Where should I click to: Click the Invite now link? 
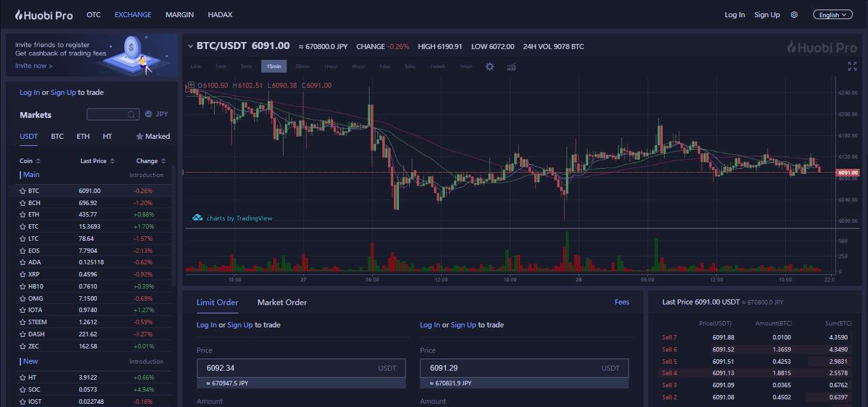click(x=34, y=66)
